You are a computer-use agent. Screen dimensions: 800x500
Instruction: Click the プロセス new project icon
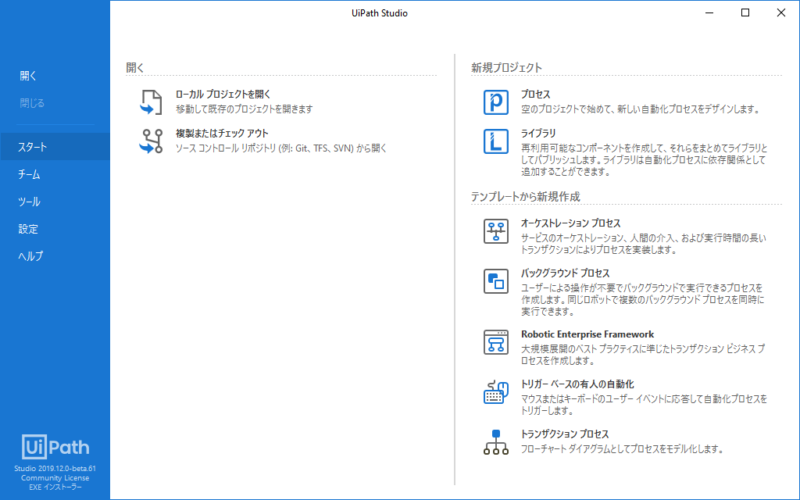pos(496,101)
